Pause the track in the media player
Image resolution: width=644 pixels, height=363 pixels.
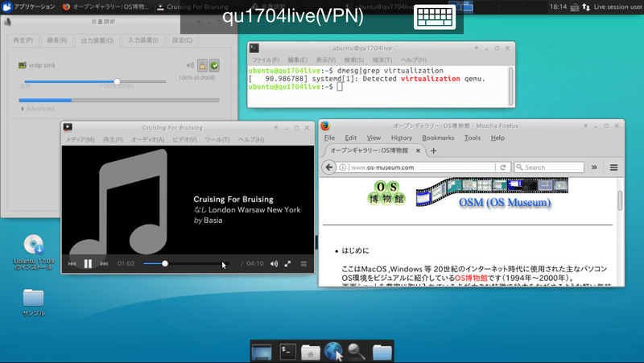pyautogui.click(x=88, y=264)
